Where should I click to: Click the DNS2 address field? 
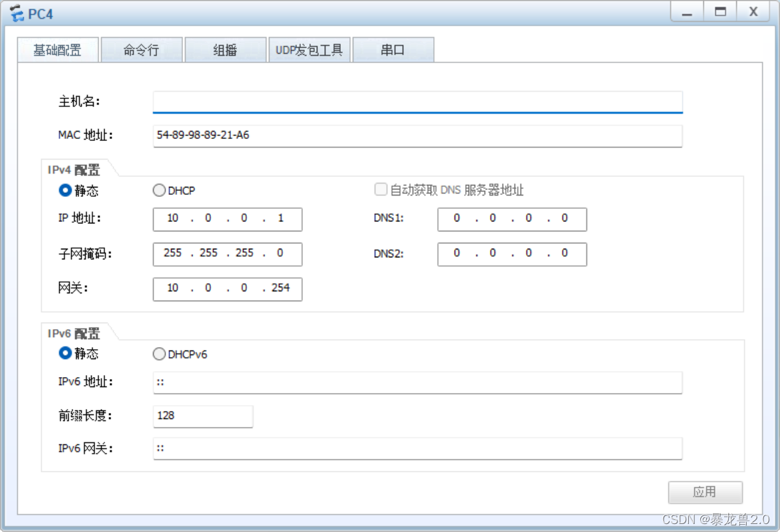512,254
